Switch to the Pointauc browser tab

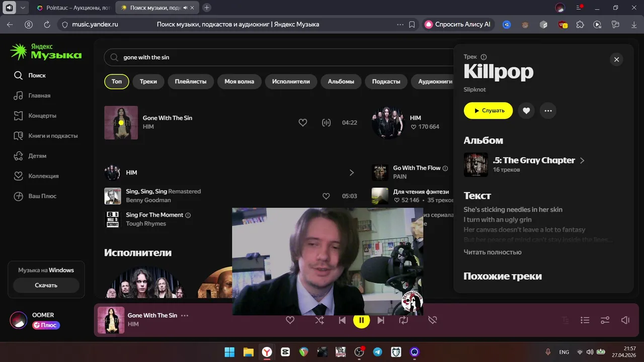pos(74,8)
